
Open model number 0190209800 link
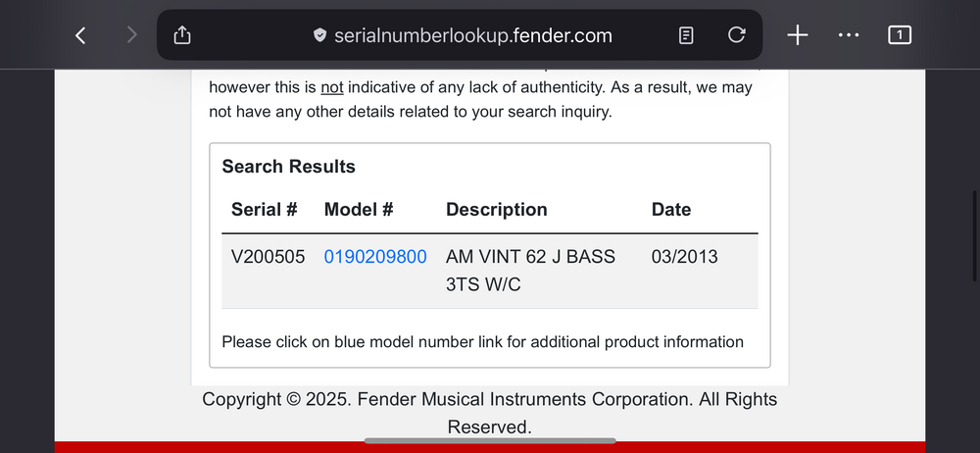(x=375, y=257)
